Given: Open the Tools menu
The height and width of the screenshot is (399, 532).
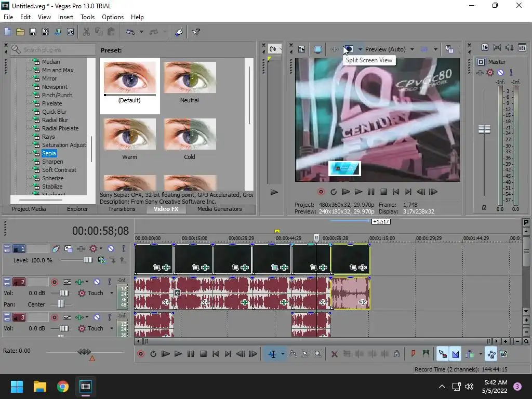Looking at the screenshot, I should [x=87, y=17].
